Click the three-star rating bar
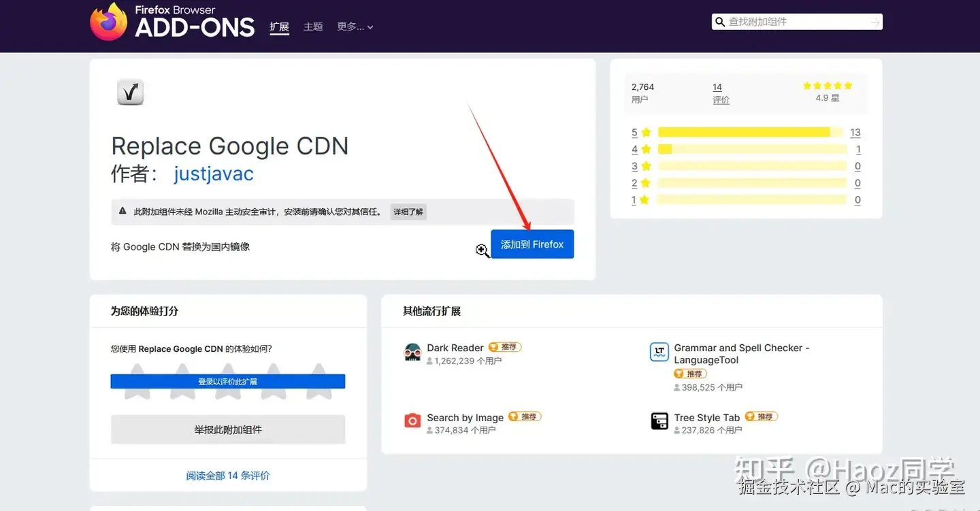The height and width of the screenshot is (511, 980). (752, 166)
